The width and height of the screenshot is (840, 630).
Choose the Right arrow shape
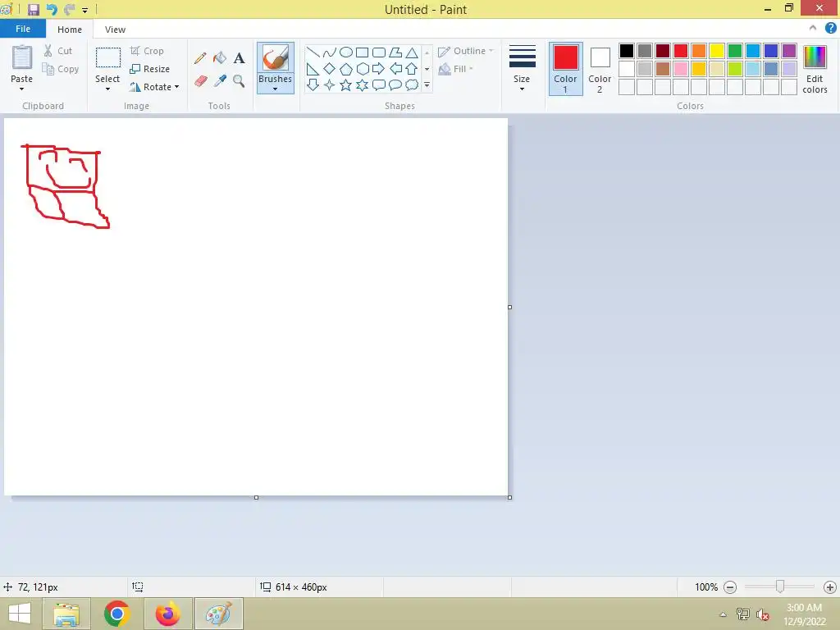[x=379, y=69]
